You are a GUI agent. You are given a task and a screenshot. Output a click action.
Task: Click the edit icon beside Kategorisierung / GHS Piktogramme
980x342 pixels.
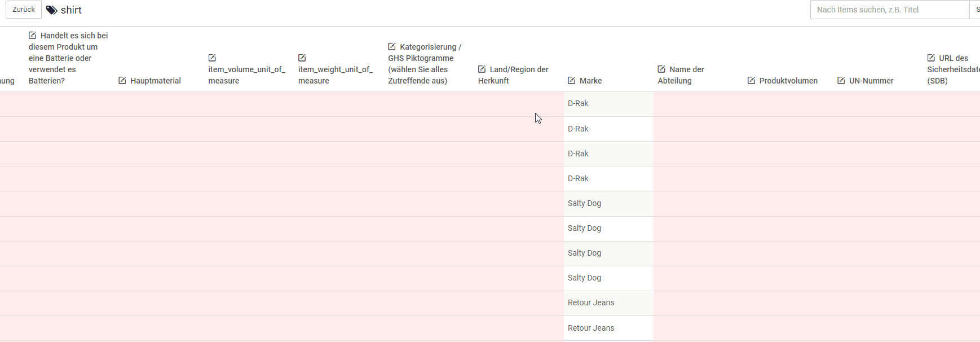[392, 47]
